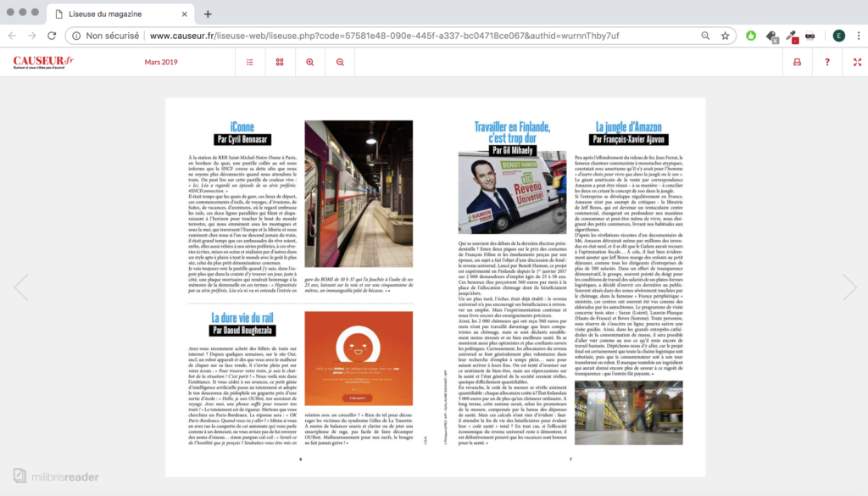Click the Benoît Hamon van photo
868x496 pixels.
pos(512,192)
